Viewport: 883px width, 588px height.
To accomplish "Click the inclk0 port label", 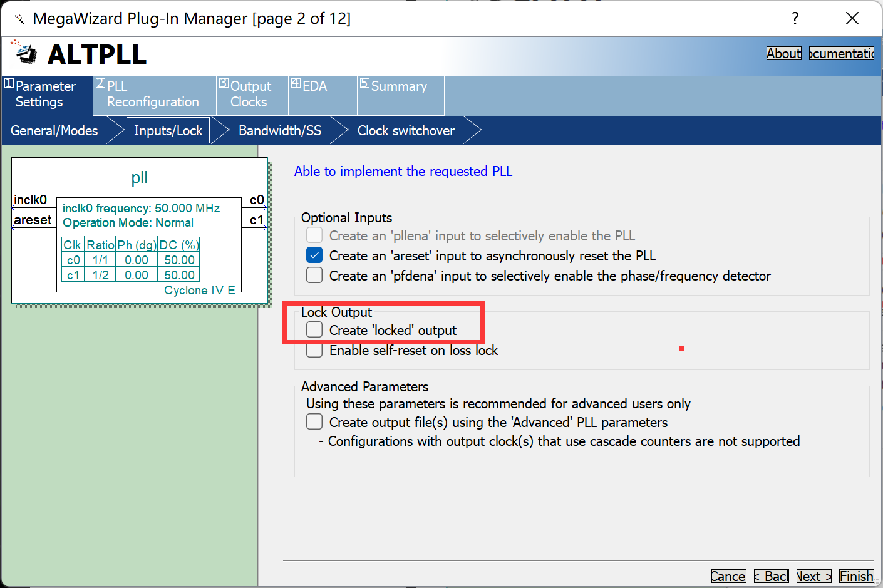I will pyautogui.click(x=30, y=200).
